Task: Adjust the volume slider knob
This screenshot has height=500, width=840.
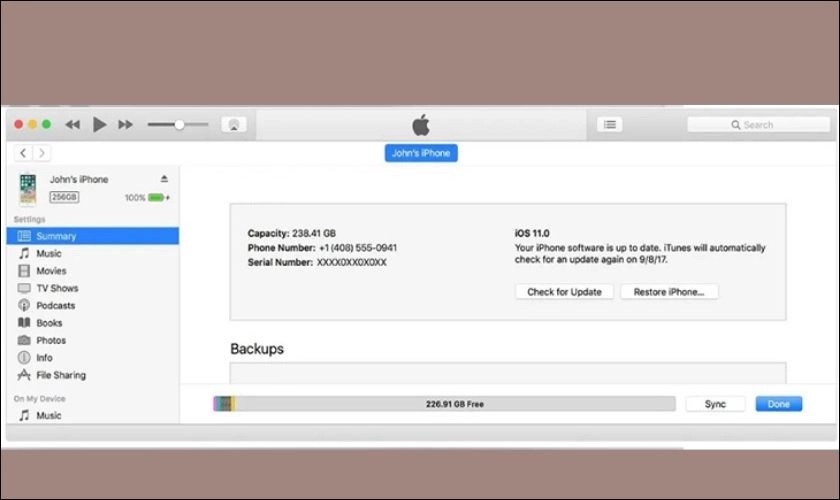Action: (x=179, y=124)
